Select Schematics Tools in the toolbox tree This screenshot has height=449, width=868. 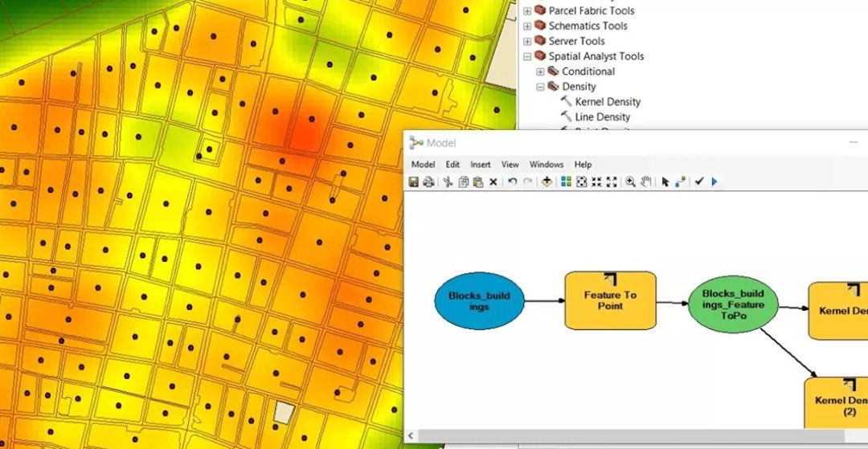tap(588, 26)
